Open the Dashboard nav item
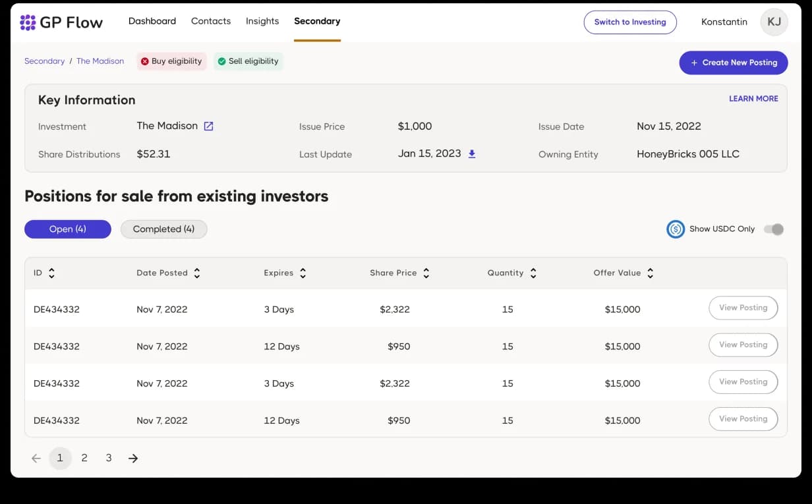 click(152, 21)
